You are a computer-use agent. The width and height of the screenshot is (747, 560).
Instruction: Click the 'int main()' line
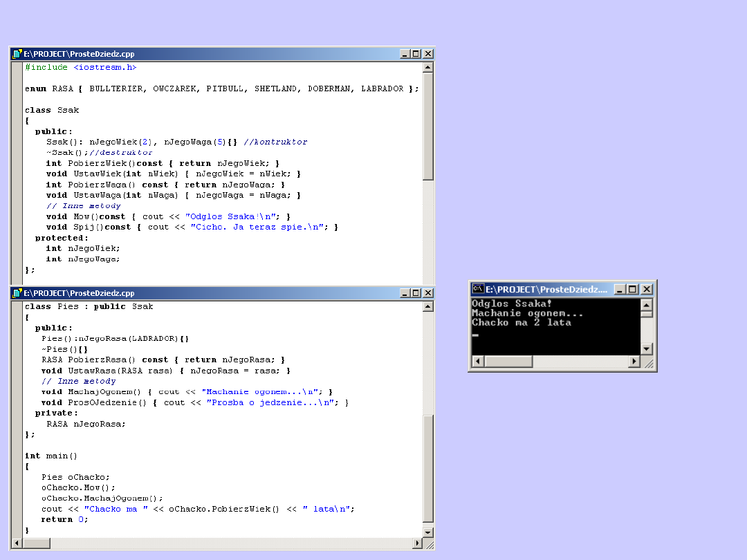51,456
